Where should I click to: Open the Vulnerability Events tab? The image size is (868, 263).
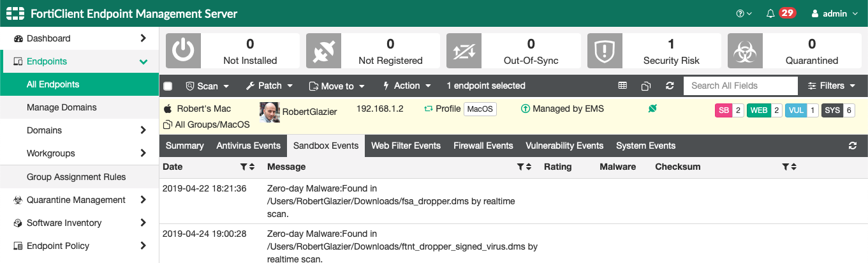tap(564, 146)
